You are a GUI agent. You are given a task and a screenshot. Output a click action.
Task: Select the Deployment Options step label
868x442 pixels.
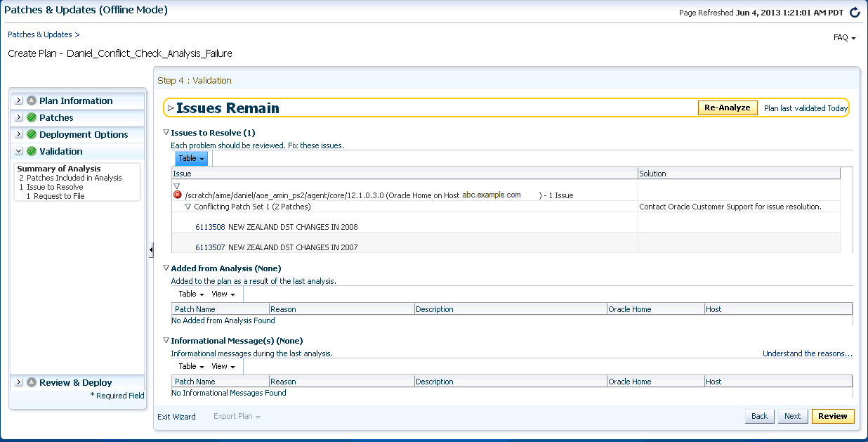[84, 134]
